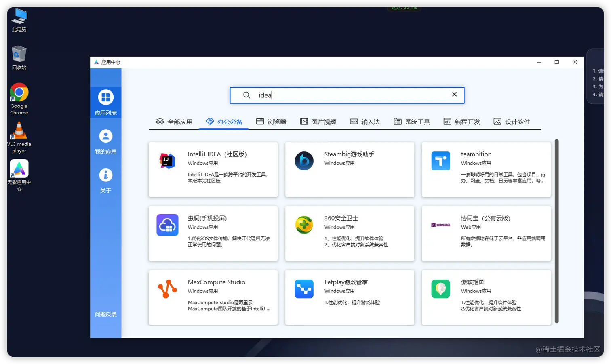Close the 应用中心 window

(x=575, y=62)
